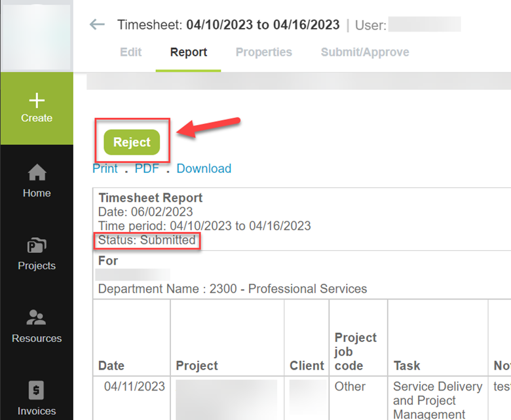Click the Download link
The height and width of the screenshot is (420, 511).
204,168
